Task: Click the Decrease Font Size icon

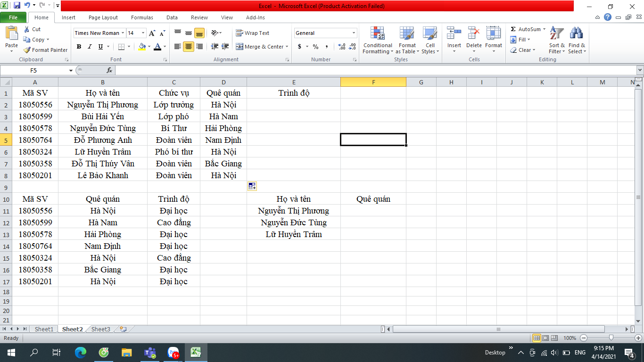Action: (x=162, y=33)
